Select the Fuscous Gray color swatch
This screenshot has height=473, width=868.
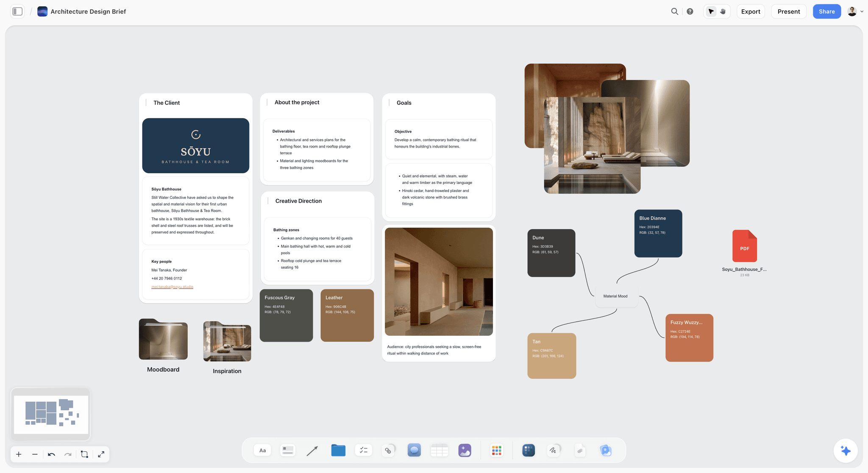[287, 315]
